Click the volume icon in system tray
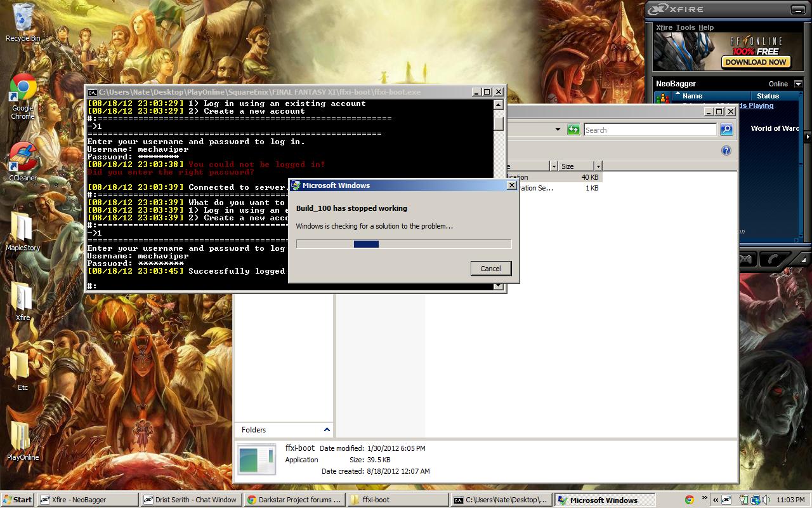The height and width of the screenshot is (508, 812). (x=766, y=500)
